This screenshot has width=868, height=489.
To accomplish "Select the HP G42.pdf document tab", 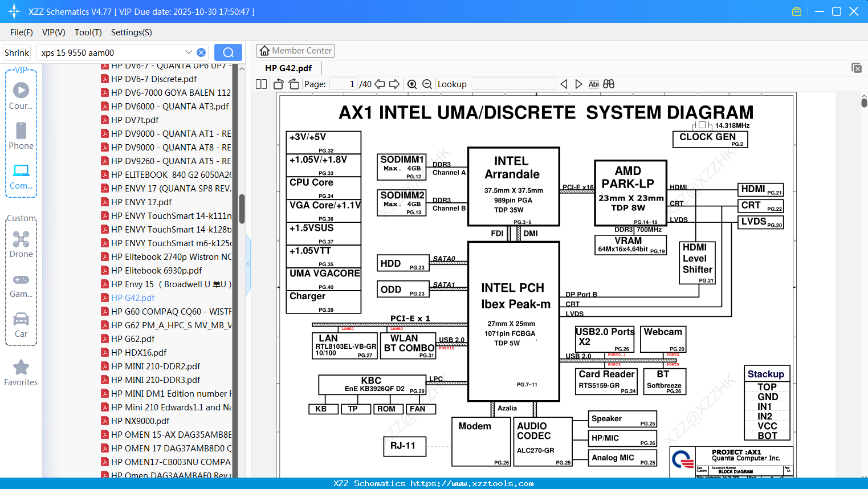I will pos(288,68).
